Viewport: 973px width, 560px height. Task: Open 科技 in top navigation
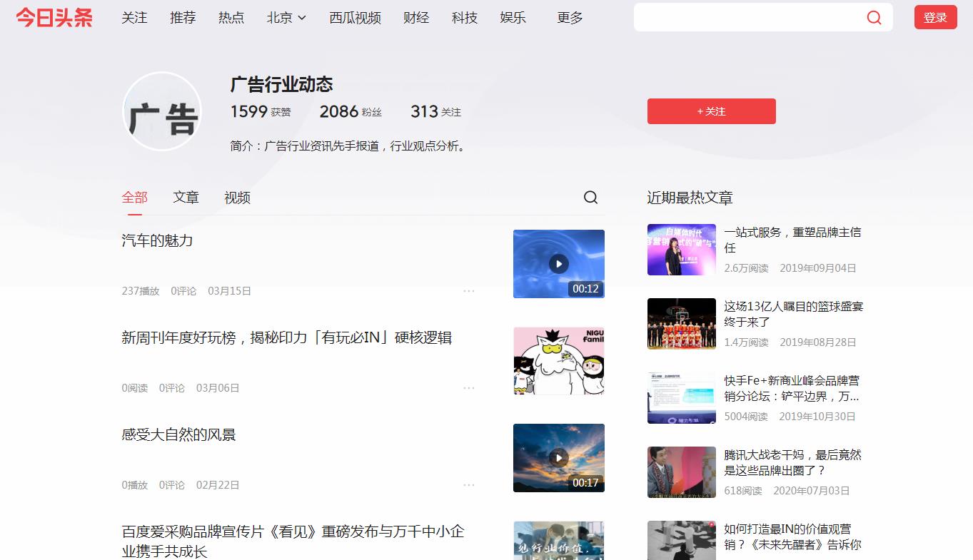[465, 18]
